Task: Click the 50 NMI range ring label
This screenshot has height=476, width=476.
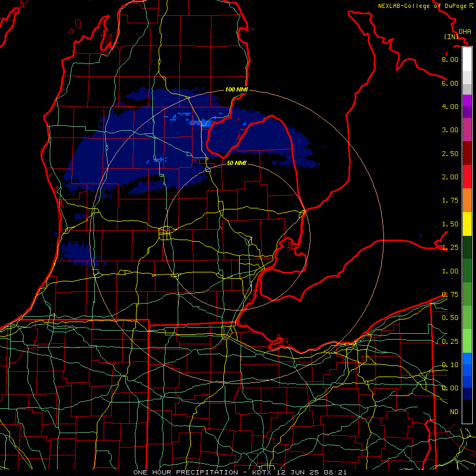Action: click(x=236, y=163)
